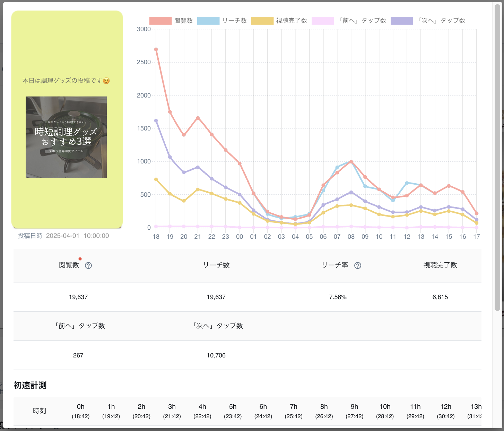The image size is (504, 431).
Task: Click the 10,706 「次へ」タップ数 value
Action: tap(216, 355)
